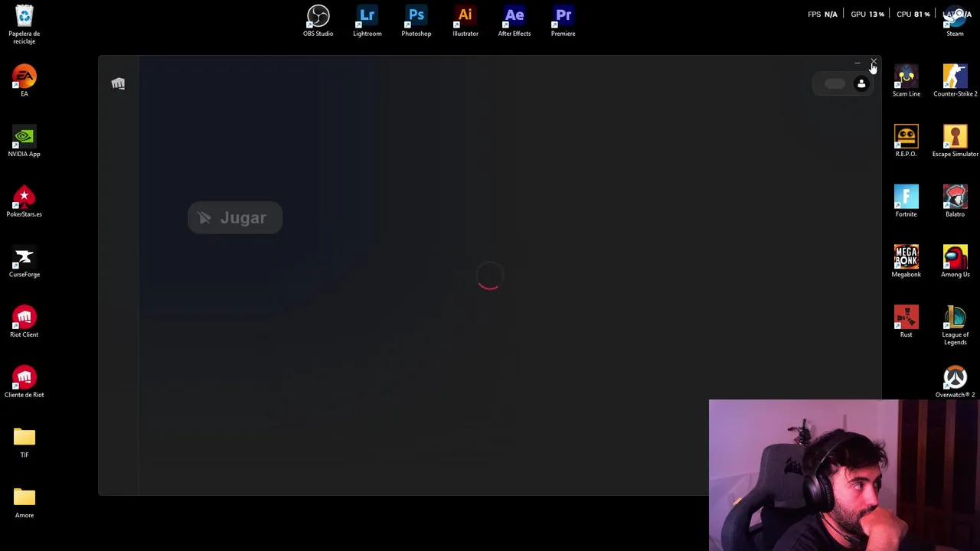Image resolution: width=980 pixels, height=551 pixels.
Task: Select the OBS Studio desktop shortcut
Action: [x=318, y=21]
